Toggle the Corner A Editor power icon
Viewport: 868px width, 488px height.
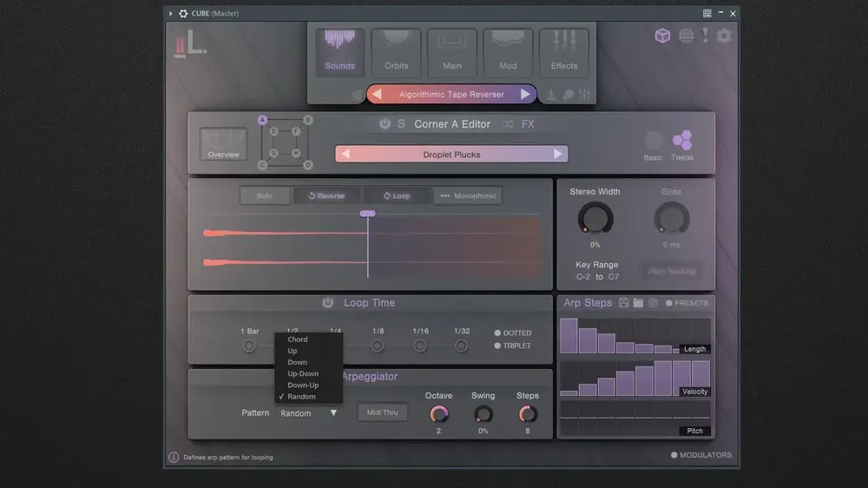pyautogui.click(x=385, y=124)
